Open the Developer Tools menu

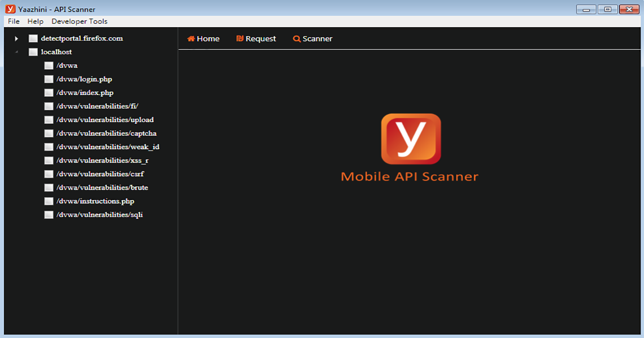tap(79, 21)
